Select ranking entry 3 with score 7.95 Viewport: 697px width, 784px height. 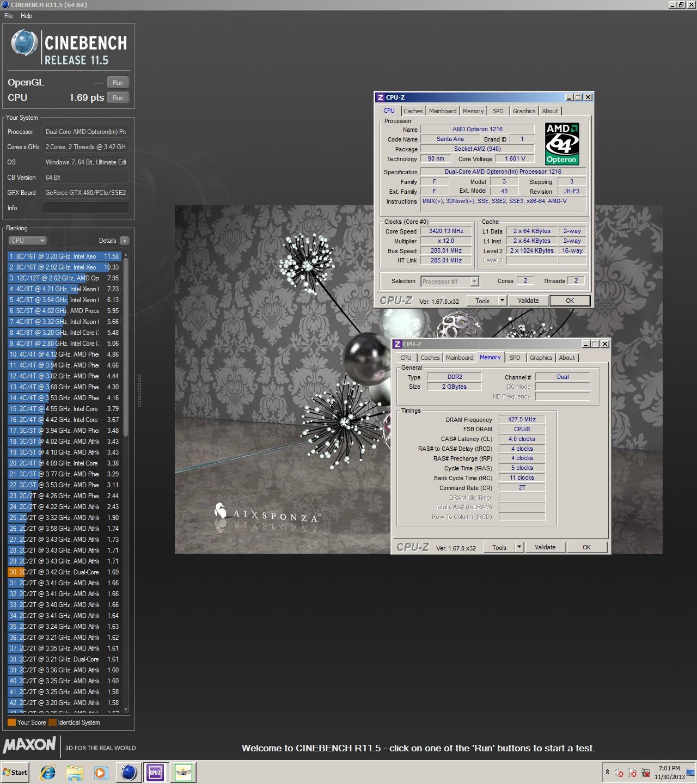[64, 278]
